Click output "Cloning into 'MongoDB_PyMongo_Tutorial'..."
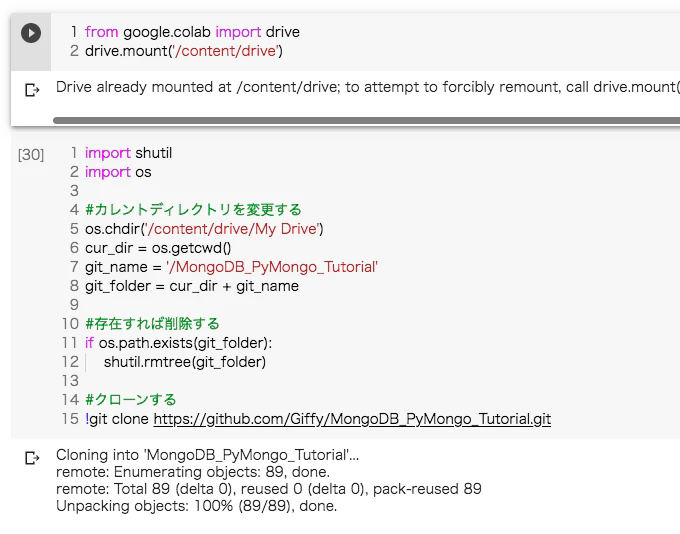 click(x=207, y=455)
